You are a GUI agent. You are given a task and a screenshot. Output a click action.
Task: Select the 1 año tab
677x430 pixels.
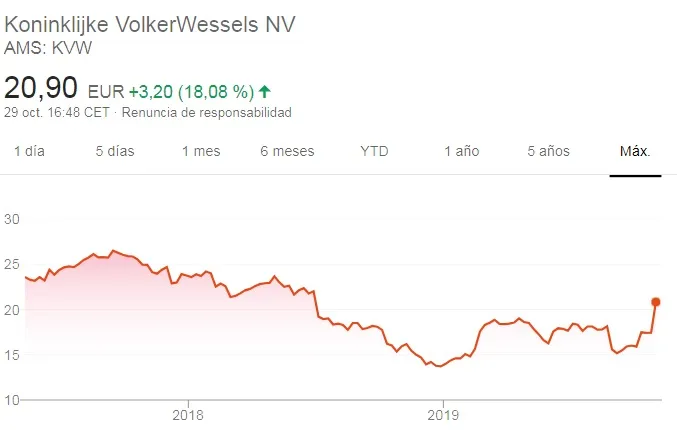point(462,151)
